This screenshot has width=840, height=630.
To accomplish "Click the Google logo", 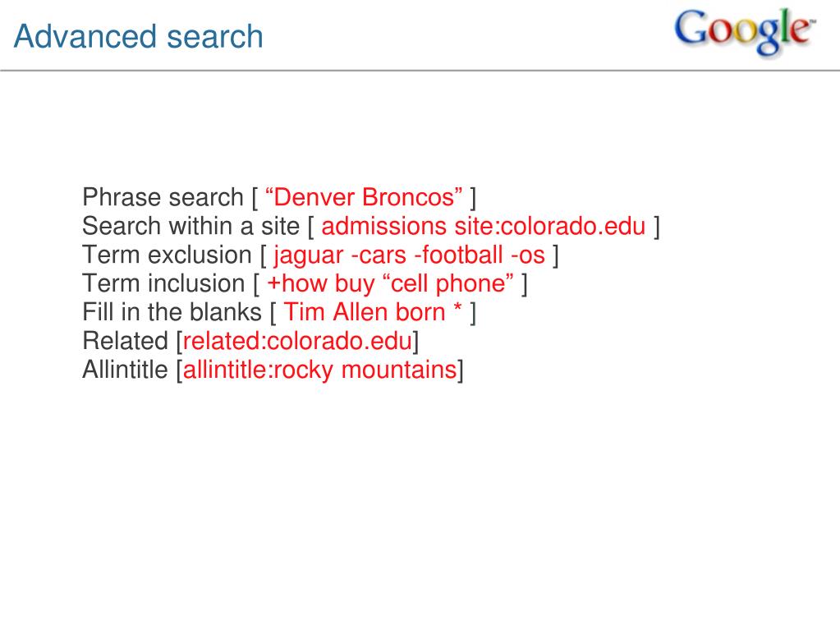I will [x=745, y=31].
